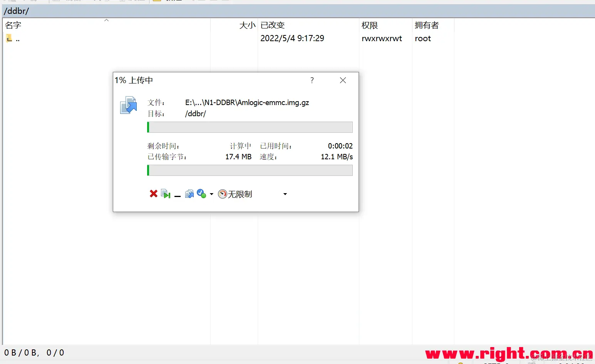
Task: Move the transfer to the background queue
Action: tap(189, 194)
